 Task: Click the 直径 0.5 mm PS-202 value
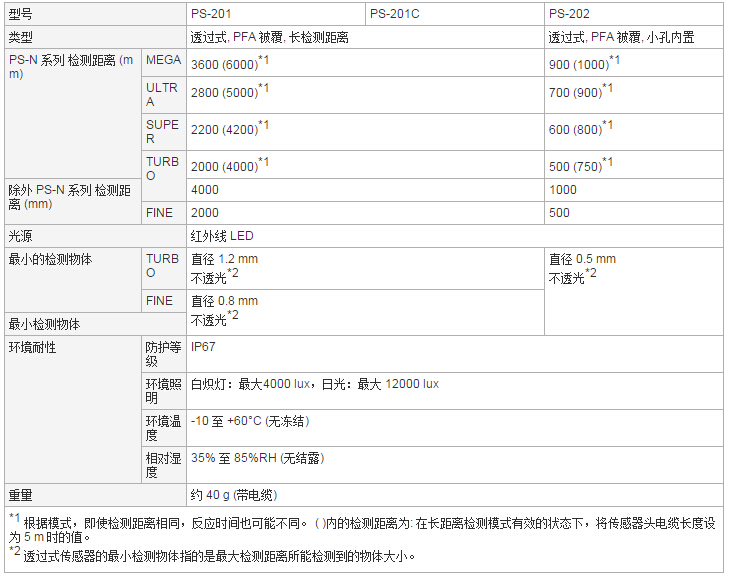tap(582, 259)
